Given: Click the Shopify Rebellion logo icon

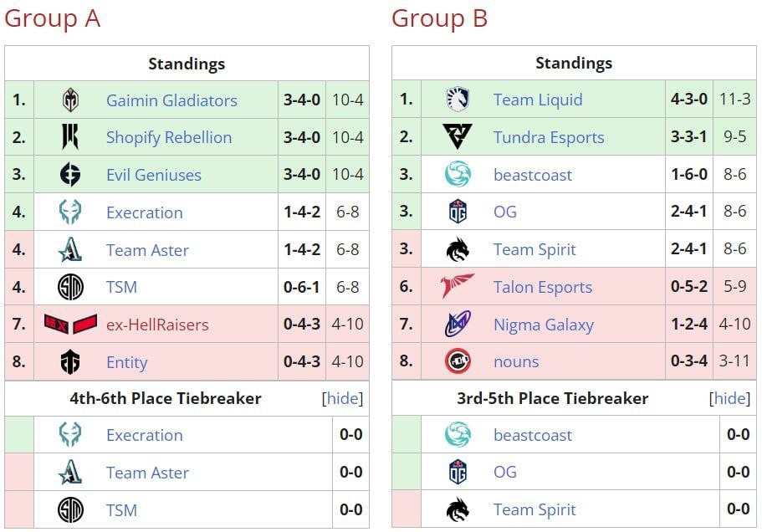Looking at the screenshot, I should (70, 137).
